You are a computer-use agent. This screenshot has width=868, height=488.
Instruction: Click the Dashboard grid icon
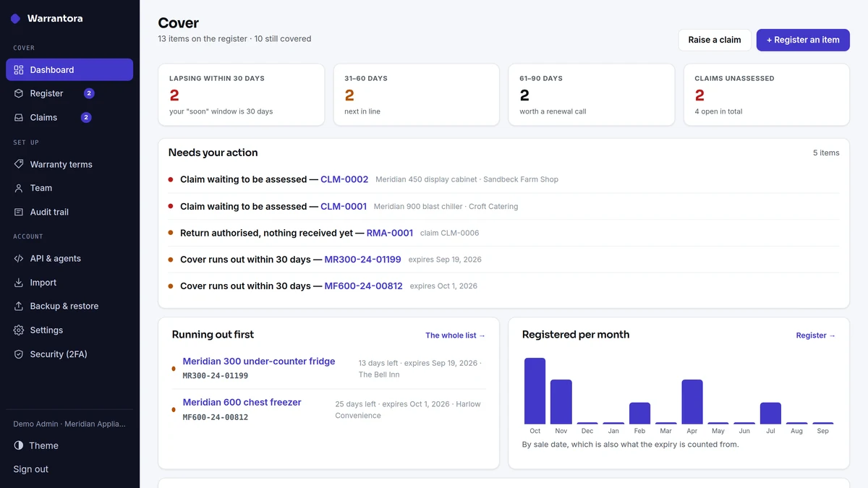click(x=19, y=70)
